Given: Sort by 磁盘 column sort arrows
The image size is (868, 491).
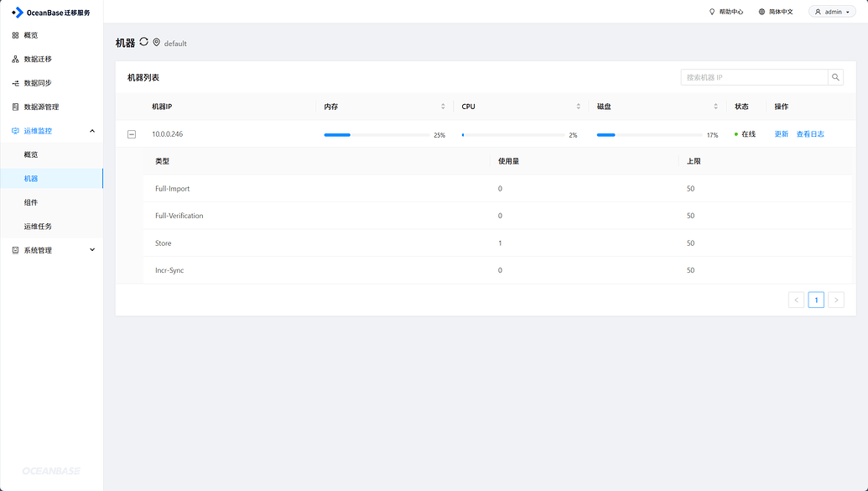Looking at the screenshot, I should [715, 107].
